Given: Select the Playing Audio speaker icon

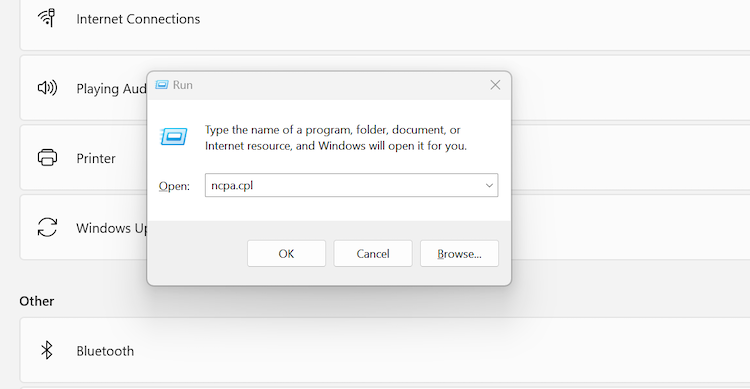Looking at the screenshot, I should tap(47, 88).
